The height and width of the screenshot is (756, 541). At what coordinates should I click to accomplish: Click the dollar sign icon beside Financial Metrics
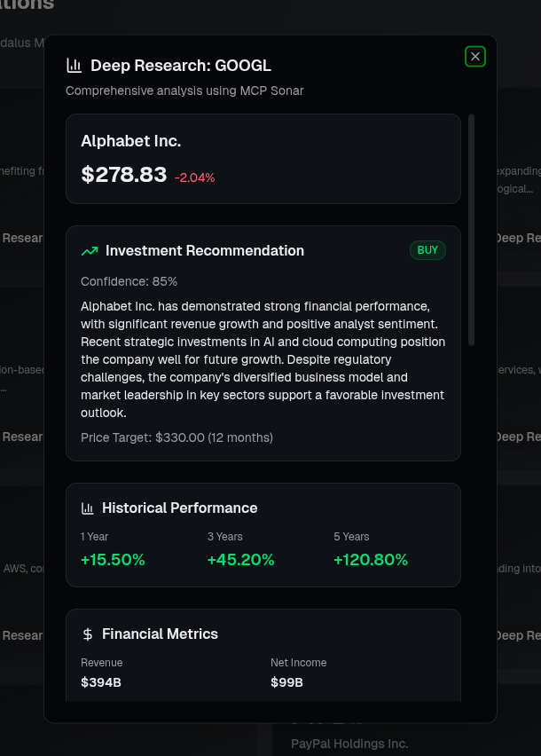point(88,634)
